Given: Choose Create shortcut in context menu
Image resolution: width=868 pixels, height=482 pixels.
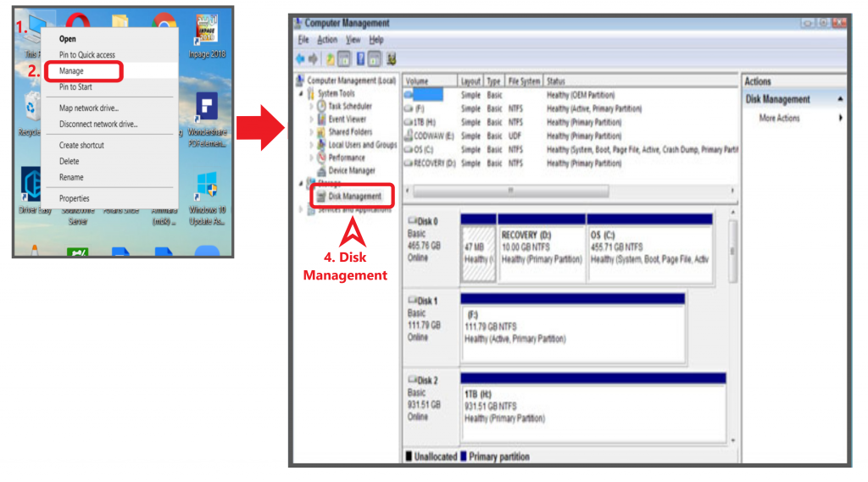Looking at the screenshot, I should pos(111,145).
